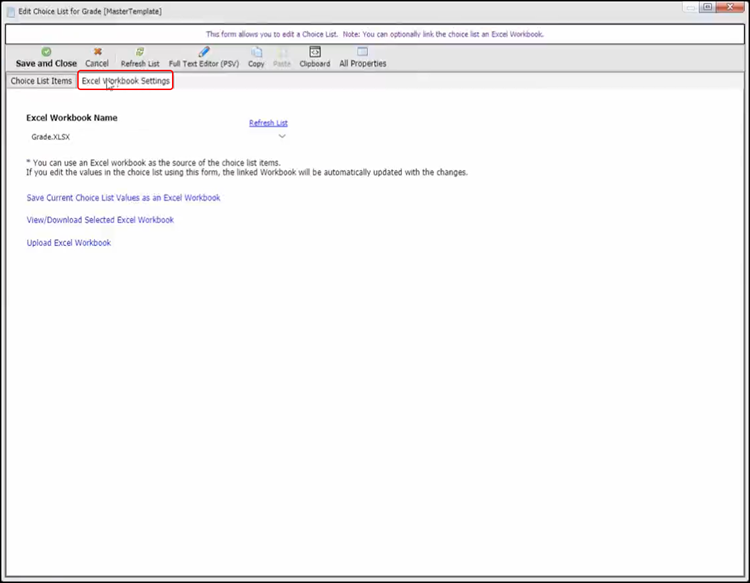Click the Grade.XLSX workbook name field
This screenshot has width=750, height=583.
coord(150,136)
